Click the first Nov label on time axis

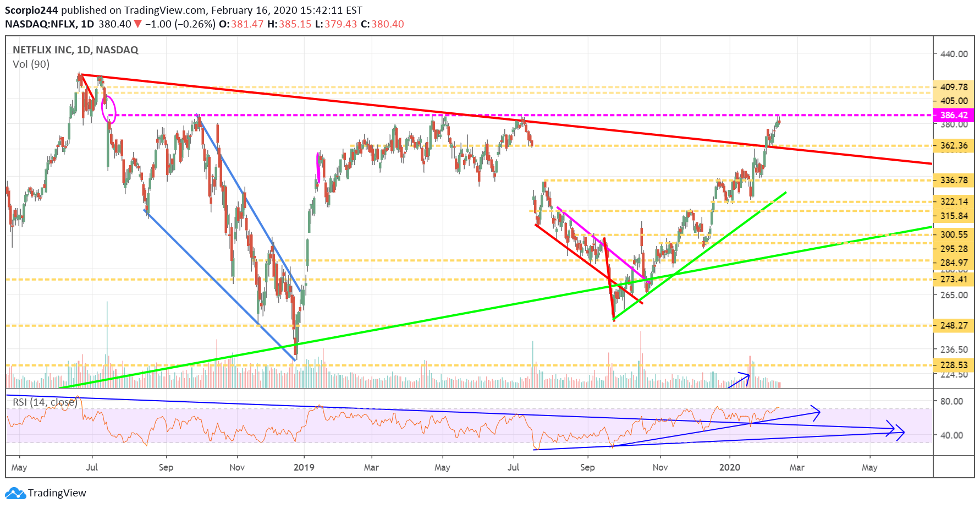click(x=237, y=467)
